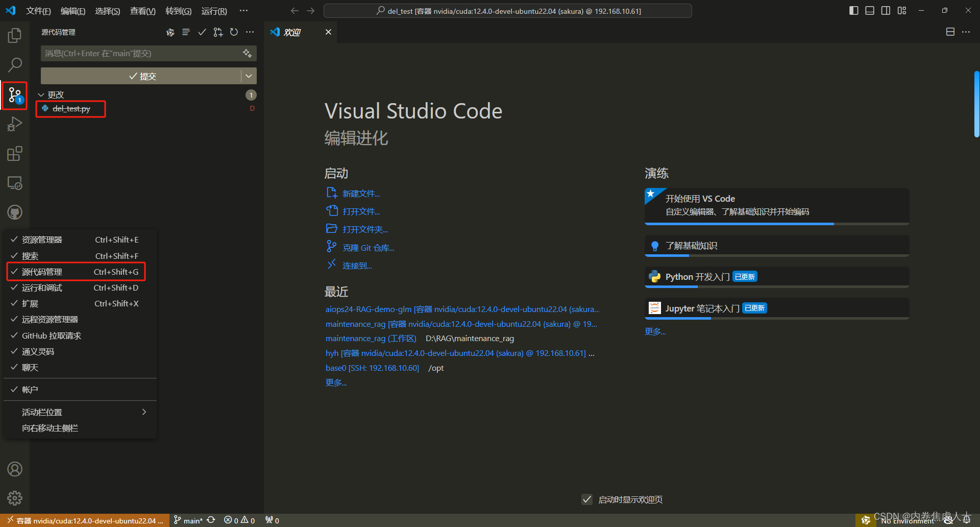Click synchronize changes icon in status bar

pos(211,520)
